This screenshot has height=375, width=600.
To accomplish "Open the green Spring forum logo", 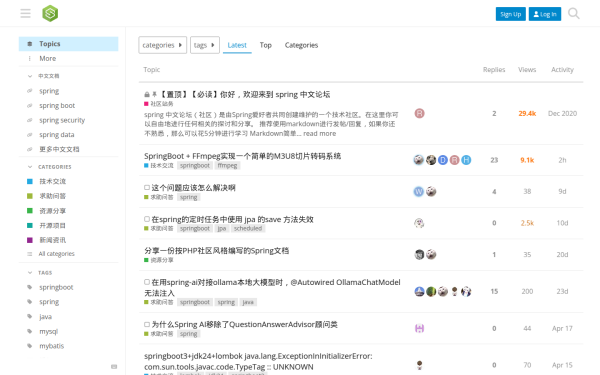I will click(x=50, y=13).
